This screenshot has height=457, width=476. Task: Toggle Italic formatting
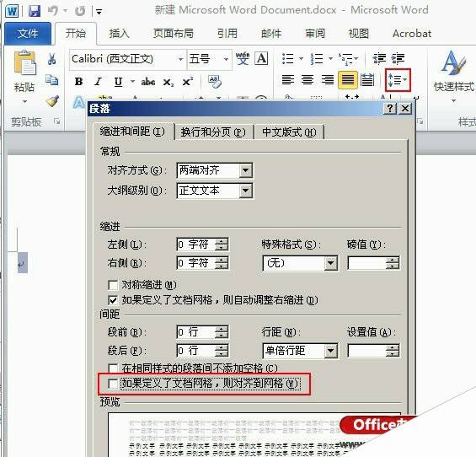[x=98, y=82]
